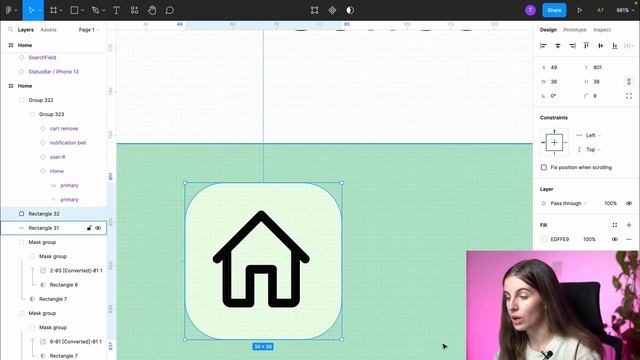Image resolution: width=640 pixels, height=360 pixels.
Task: Click the distribute spacing icon
Action: (628, 46)
